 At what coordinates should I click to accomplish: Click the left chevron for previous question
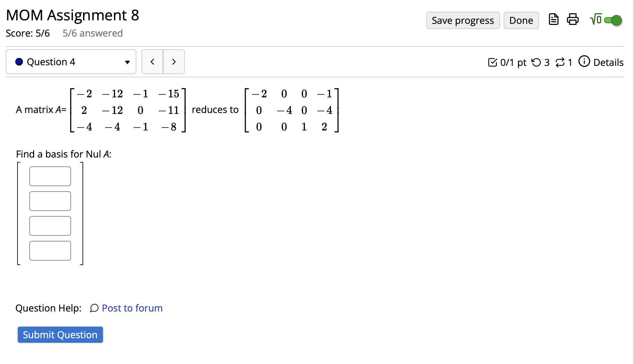(152, 62)
